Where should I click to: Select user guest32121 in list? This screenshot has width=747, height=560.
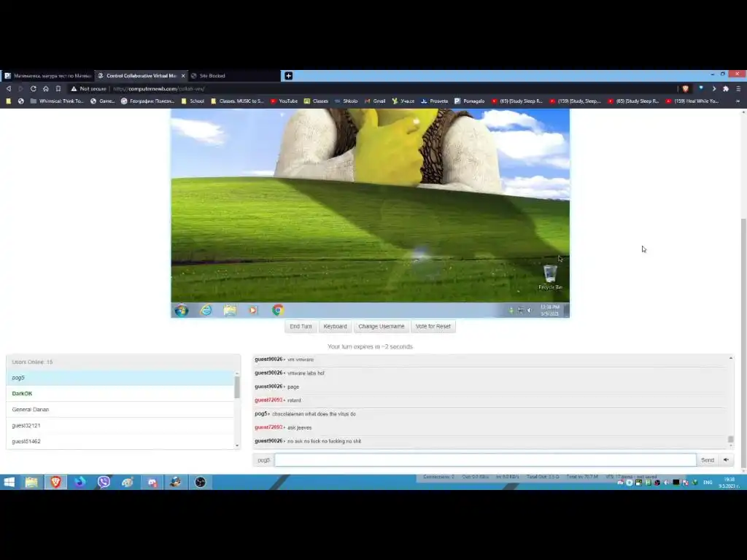120,426
